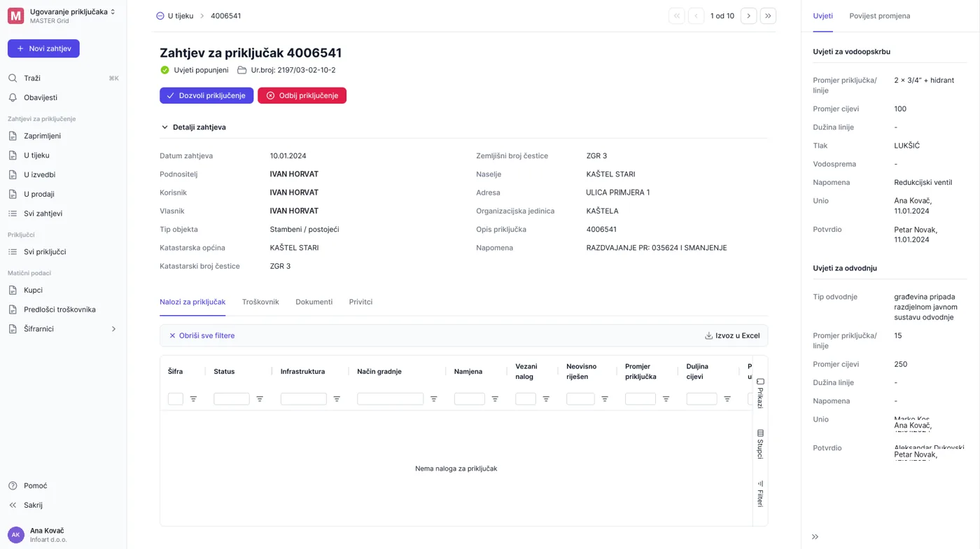The width and height of the screenshot is (980, 549).
Task: Open the Prikazi side panel
Action: pyautogui.click(x=760, y=394)
